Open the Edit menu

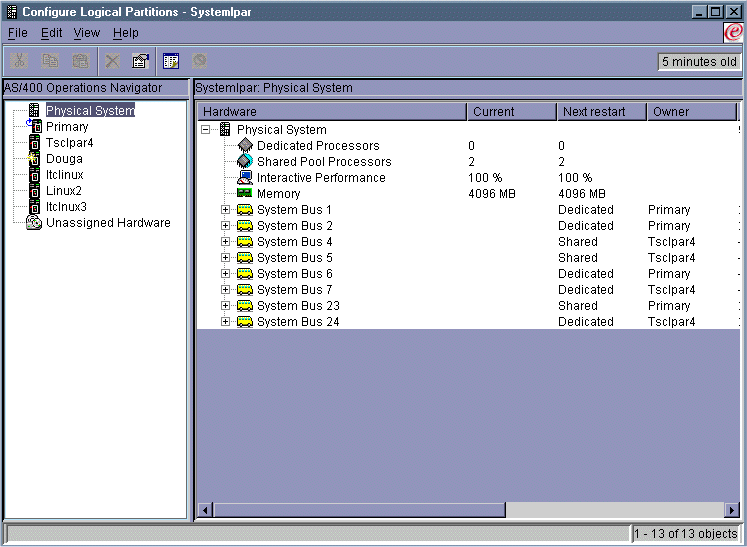point(51,33)
